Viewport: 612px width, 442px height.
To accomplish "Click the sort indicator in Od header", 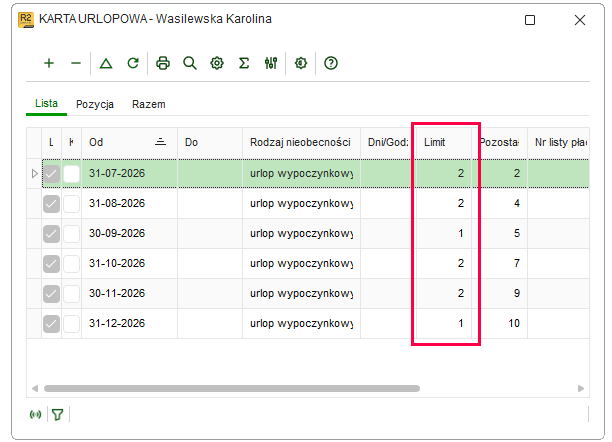I will (x=160, y=142).
